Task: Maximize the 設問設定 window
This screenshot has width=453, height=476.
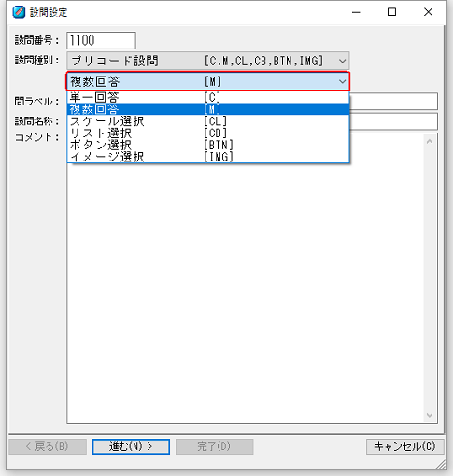Action: pyautogui.click(x=391, y=12)
